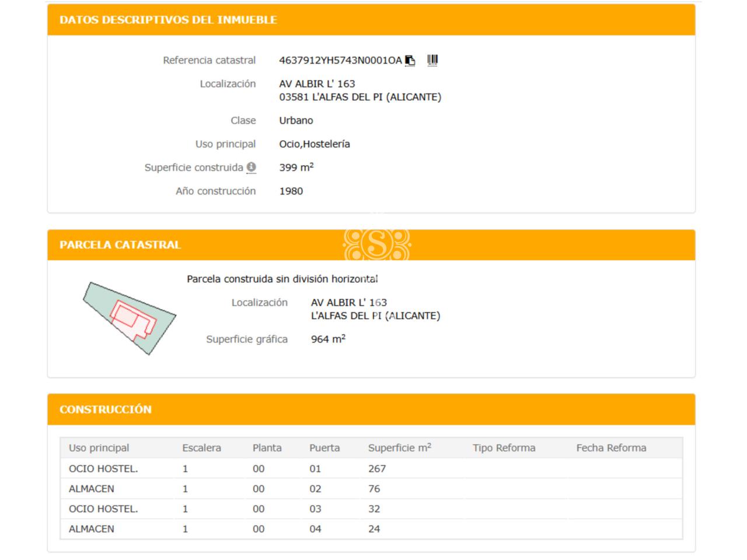Open the Superficie construida info tooltip icon
747x560 pixels.
coord(251,167)
